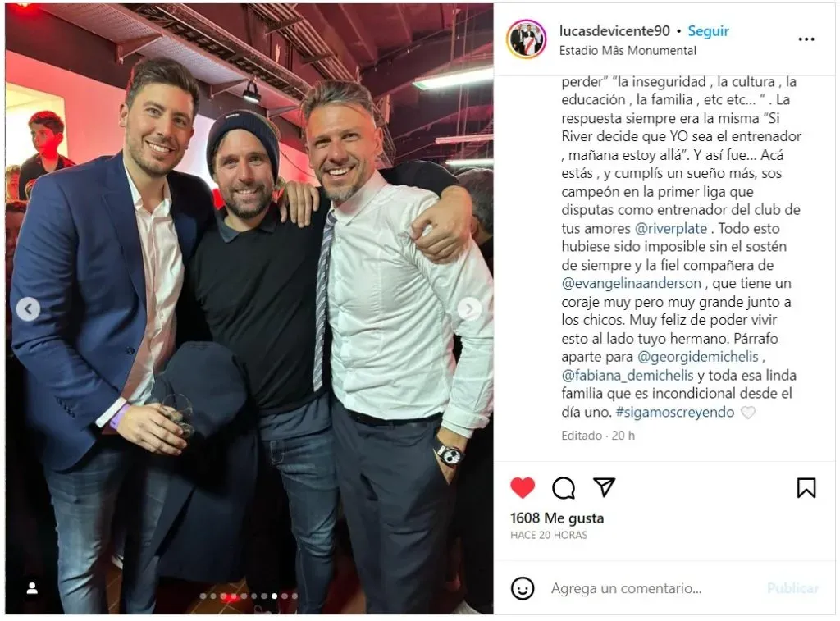840x621 pixels.
Task: Go to previous photo with left arrow
Action: pyautogui.click(x=29, y=309)
